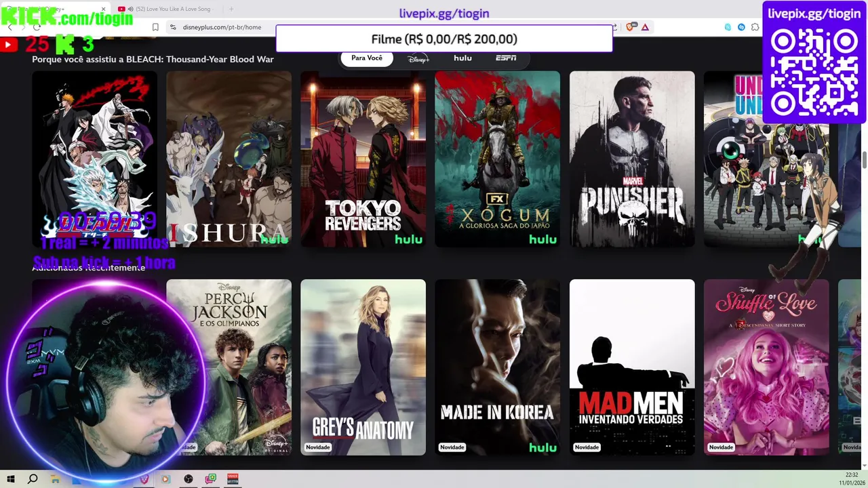This screenshot has height=488, width=868.
Task: Mute the audio on the YouTube tab
Action: point(130,9)
